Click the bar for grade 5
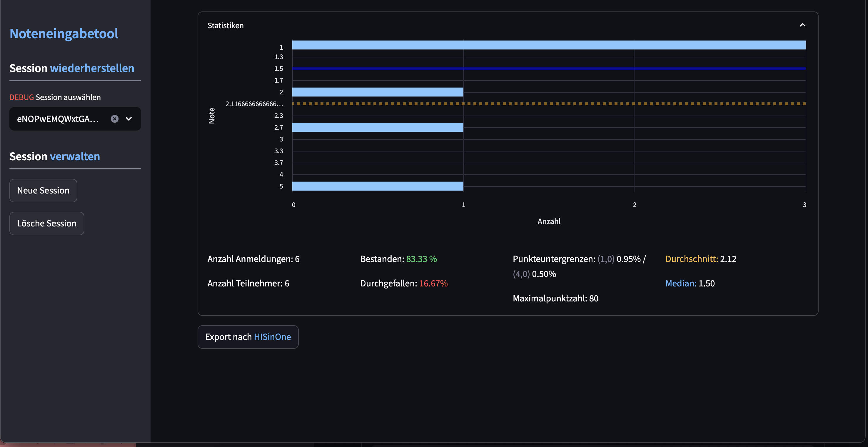Viewport: 868px width, 447px height. click(x=377, y=186)
